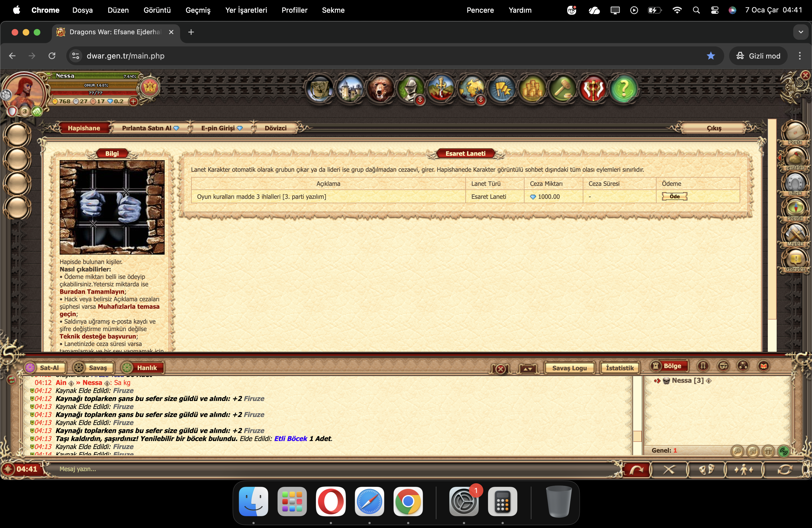812x528 pixels.
Task: Open the gold coins stack icon
Action: (x=532, y=89)
